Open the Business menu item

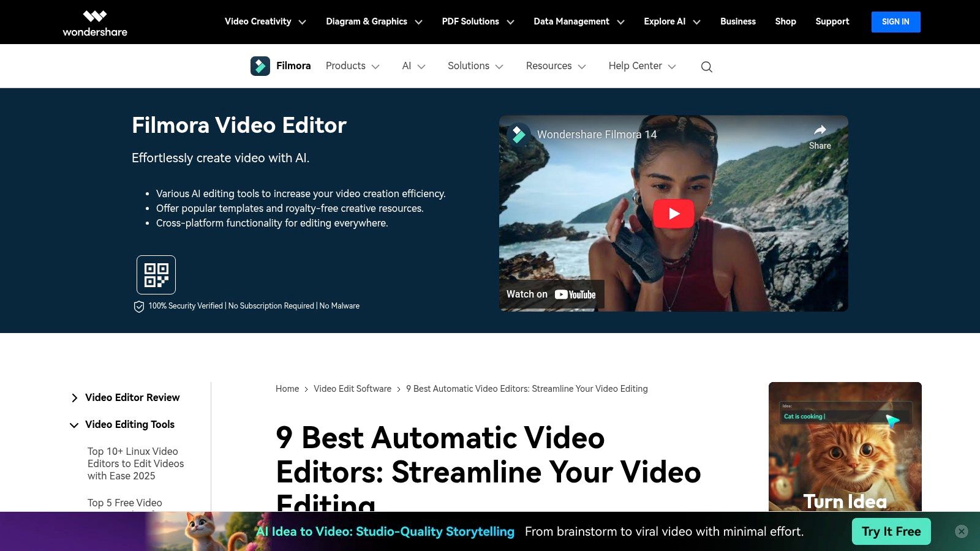(x=737, y=21)
